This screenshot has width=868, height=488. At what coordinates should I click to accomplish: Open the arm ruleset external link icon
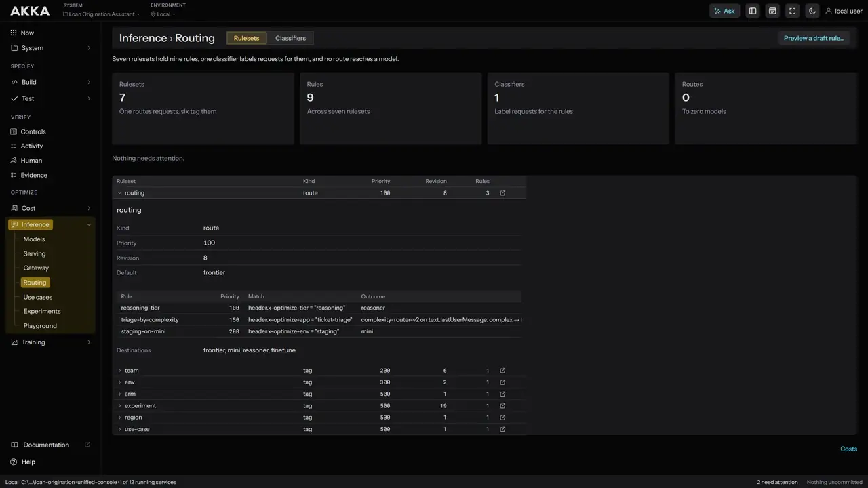pos(502,394)
